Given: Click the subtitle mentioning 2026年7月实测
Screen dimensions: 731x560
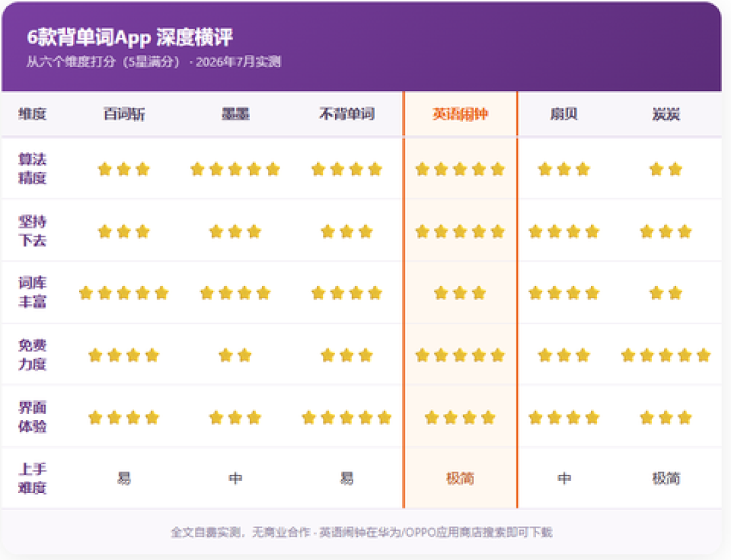Looking at the screenshot, I should point(154,62).
